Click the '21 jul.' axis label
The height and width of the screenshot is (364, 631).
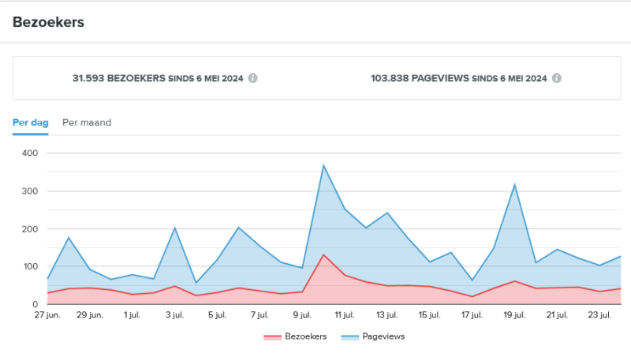coord(557,315)
